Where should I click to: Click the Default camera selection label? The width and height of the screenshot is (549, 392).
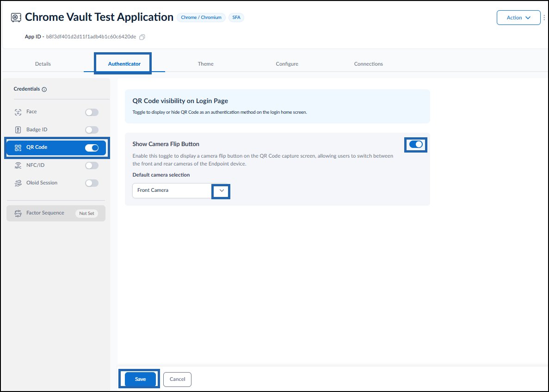[x=161, y=175]
